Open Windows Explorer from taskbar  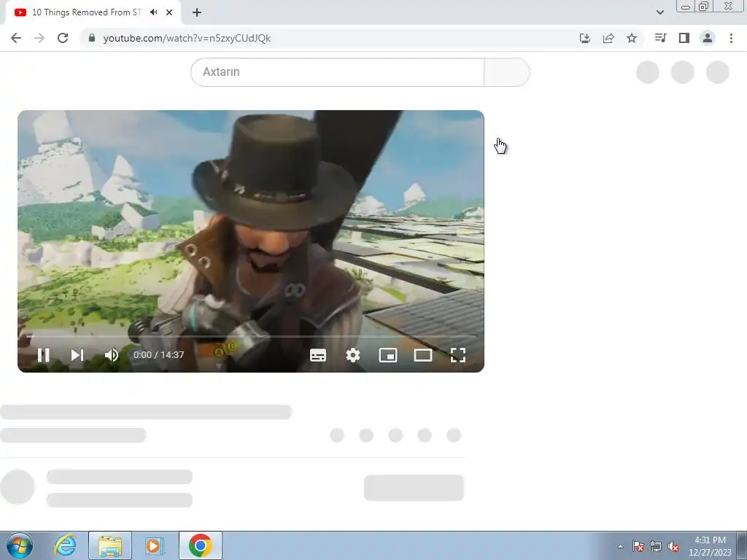[110, 545]
